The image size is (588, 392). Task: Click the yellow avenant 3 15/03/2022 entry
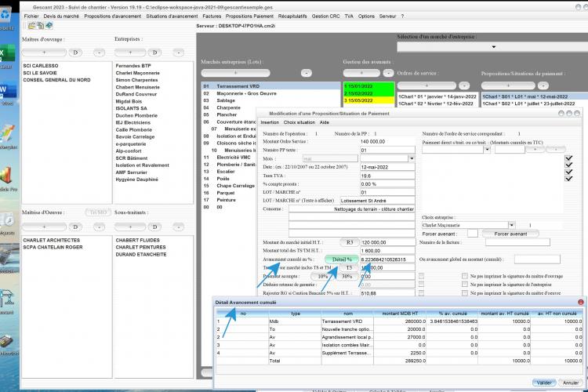pyautogui.click(x=368, y=100)
